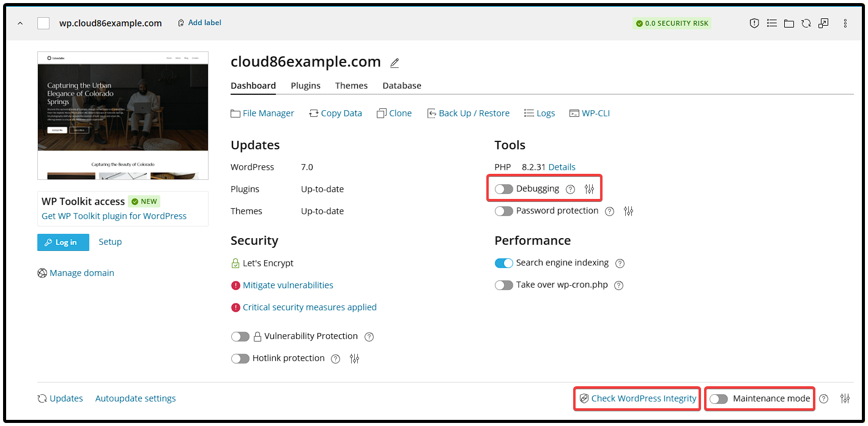Open Password protection settings icon
The width and height of the screenshot is (868, 426).
628,211
